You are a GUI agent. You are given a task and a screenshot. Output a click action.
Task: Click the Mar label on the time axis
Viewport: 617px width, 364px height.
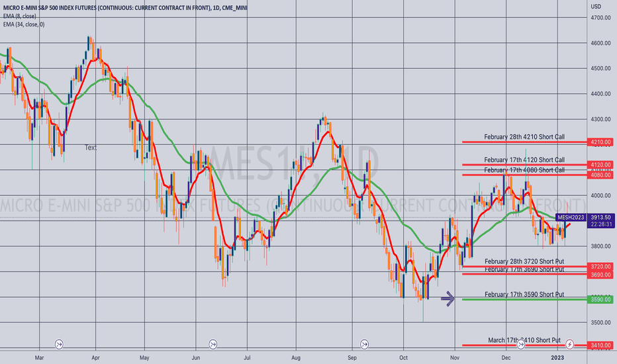coord(39,357)
